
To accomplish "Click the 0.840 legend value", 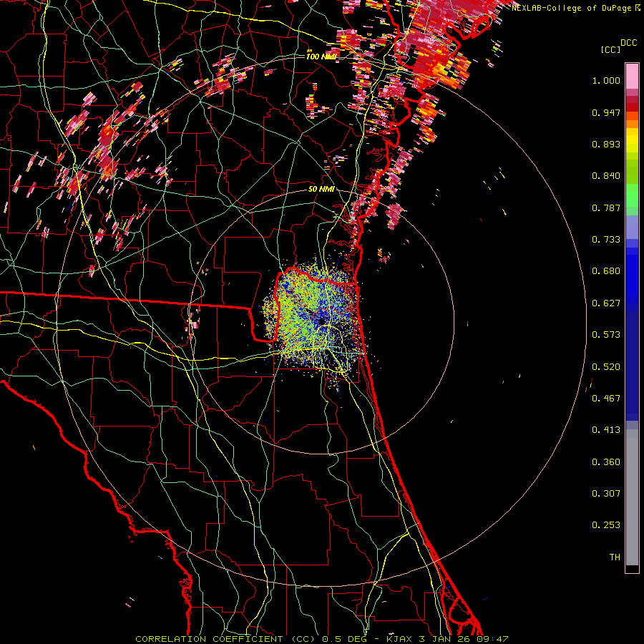I will click(x=606, y=176).
